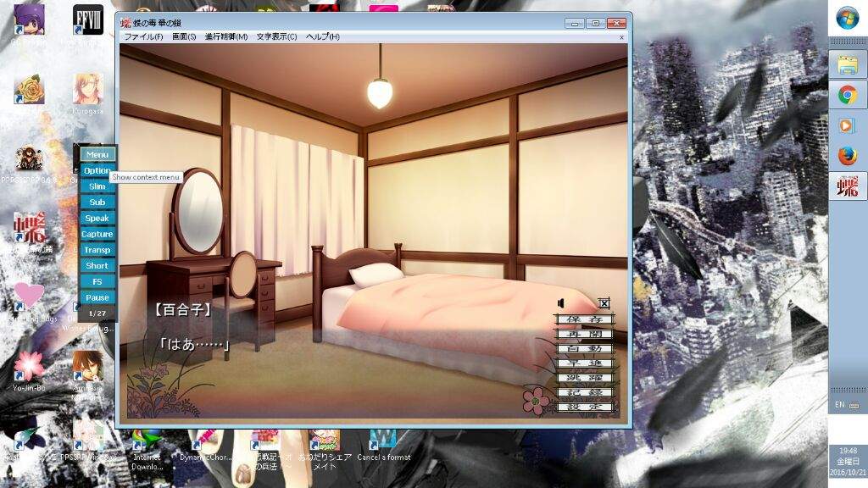The height and width of the screenshot is (488, 868).
Task: Click the 跳躍 (jump) button
Action: point(585,377)
